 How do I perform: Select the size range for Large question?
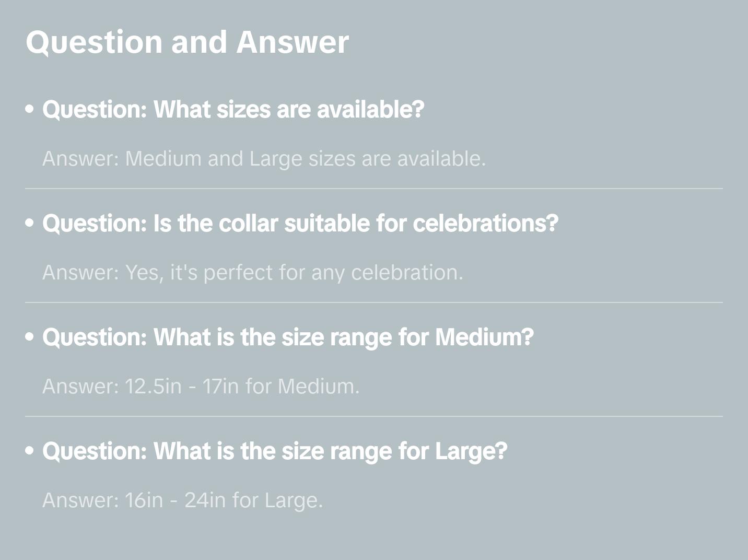(x=275, y=451)
